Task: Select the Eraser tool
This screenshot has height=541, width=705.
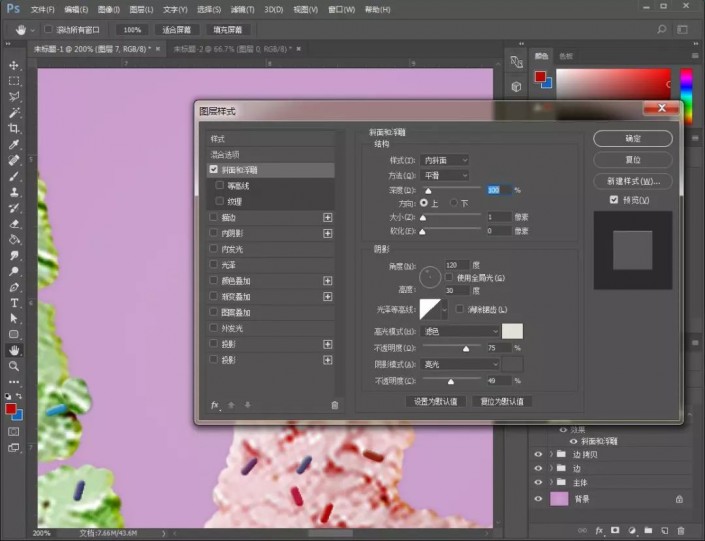Action: pos(14,224)
